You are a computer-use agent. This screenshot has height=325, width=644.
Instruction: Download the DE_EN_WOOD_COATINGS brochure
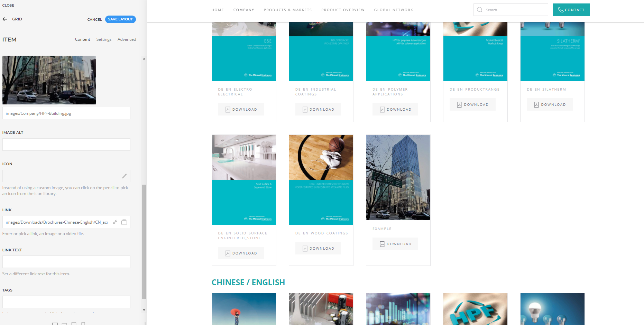click(318, 248)
